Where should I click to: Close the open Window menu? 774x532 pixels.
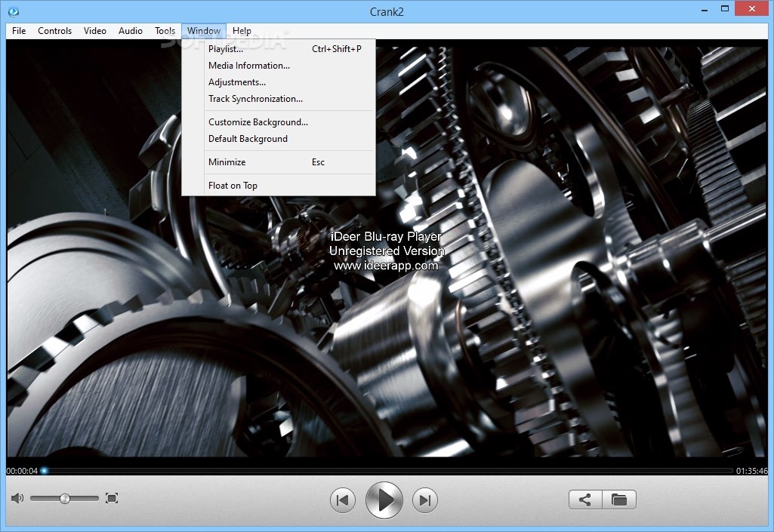tap(204, 31)
